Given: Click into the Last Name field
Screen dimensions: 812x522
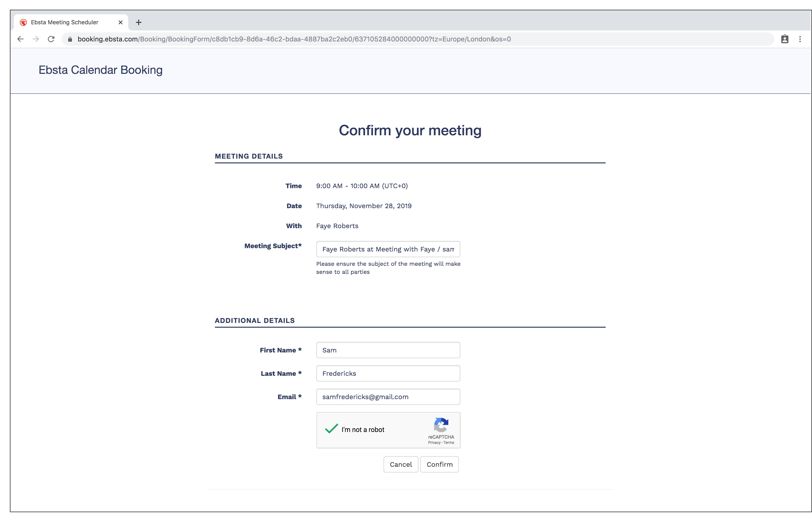Looking at the screenshot, I should click(x=388, y=373).
